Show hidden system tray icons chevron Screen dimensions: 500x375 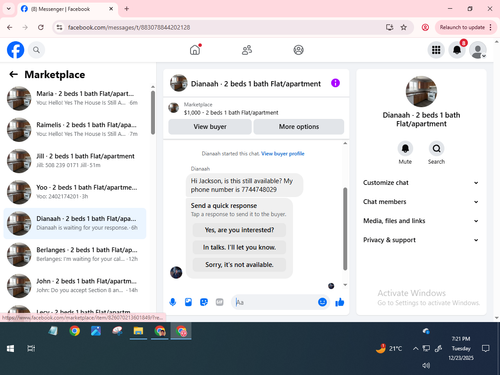click(x=415, y=349)
